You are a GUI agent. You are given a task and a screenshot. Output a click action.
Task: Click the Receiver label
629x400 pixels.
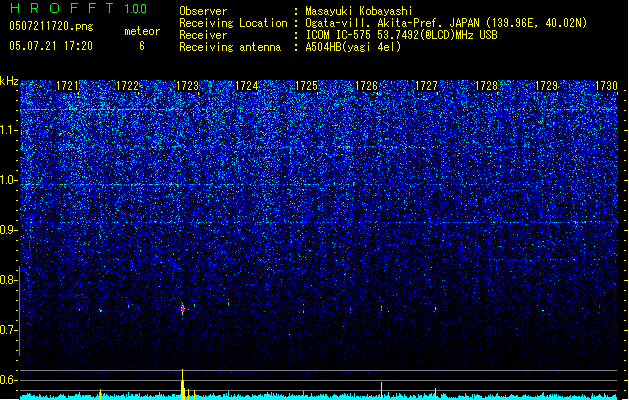(203, 35)
